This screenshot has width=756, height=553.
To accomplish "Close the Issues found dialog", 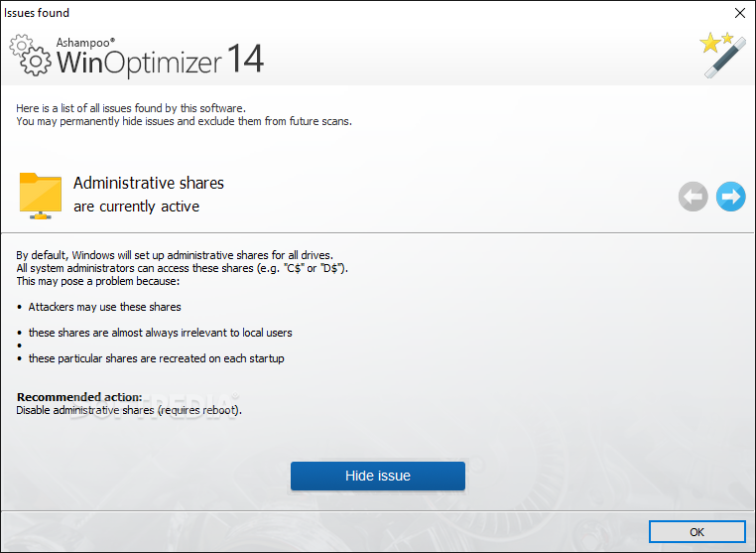I will pos(739,13).
